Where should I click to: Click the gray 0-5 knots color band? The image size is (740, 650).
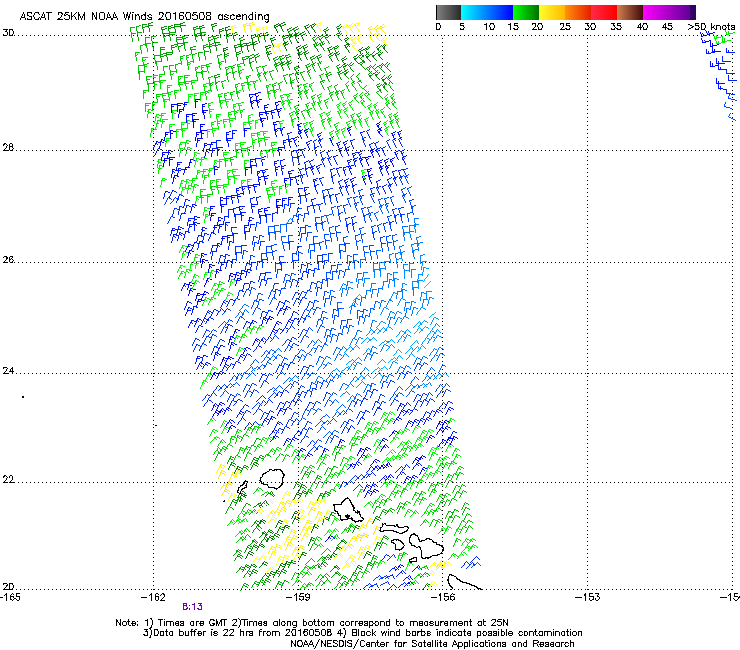(448, 12)
